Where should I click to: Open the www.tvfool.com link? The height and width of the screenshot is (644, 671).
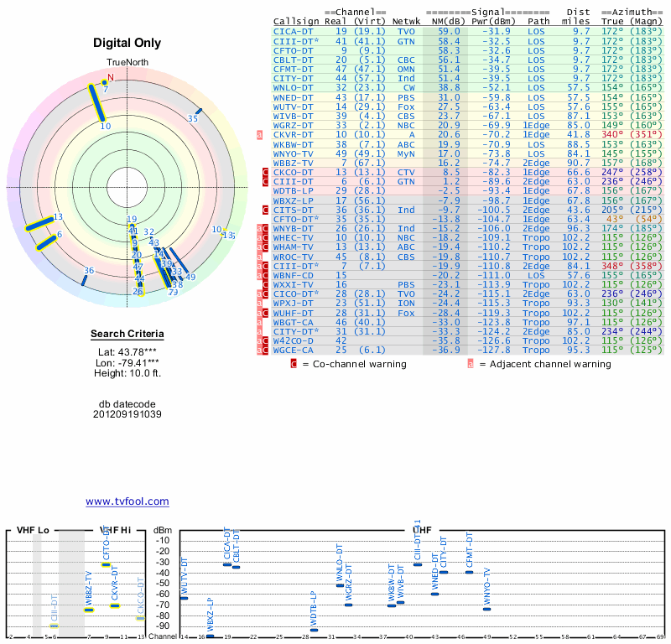point(127,501)
